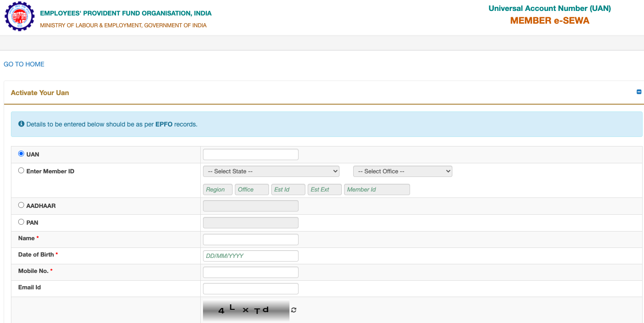The width and height of the screenshot is (644, 323).
Task: Click the Member Id field
Action: pyautogui.click(x=377, y=189)
